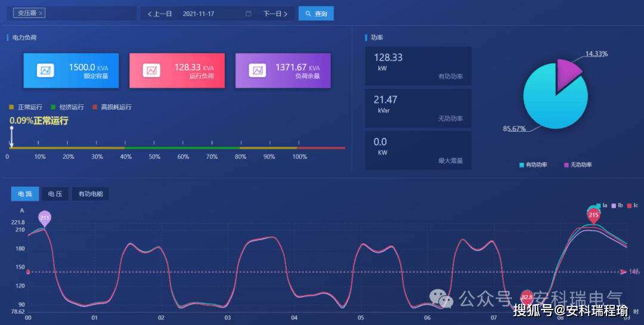This screenshot has width=644, height=325.
Task: Toggle 无功功率 pie legend item
Action: click(578, 165)
